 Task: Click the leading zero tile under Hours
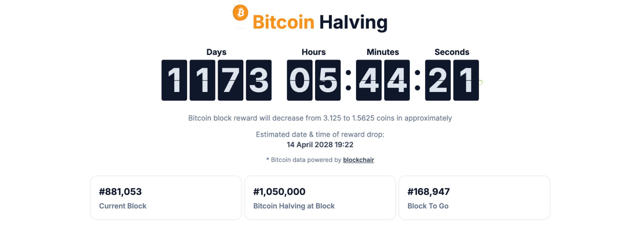click(x=300, y=80)
